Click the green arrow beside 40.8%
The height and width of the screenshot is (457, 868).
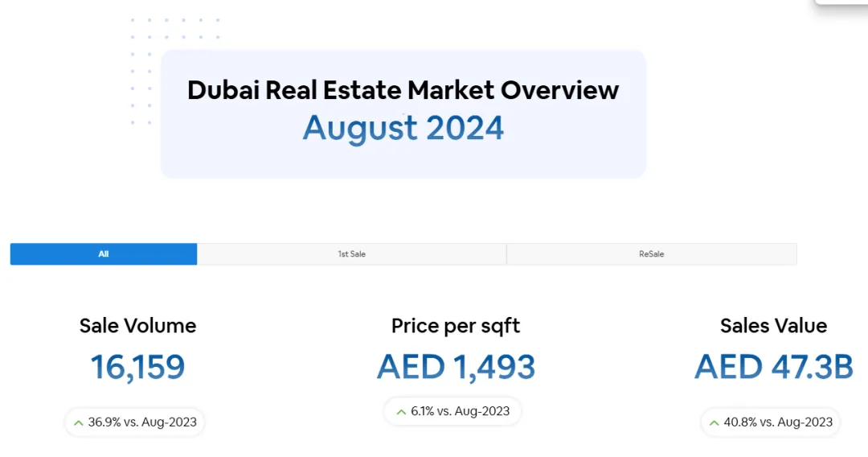pos(714,422)
